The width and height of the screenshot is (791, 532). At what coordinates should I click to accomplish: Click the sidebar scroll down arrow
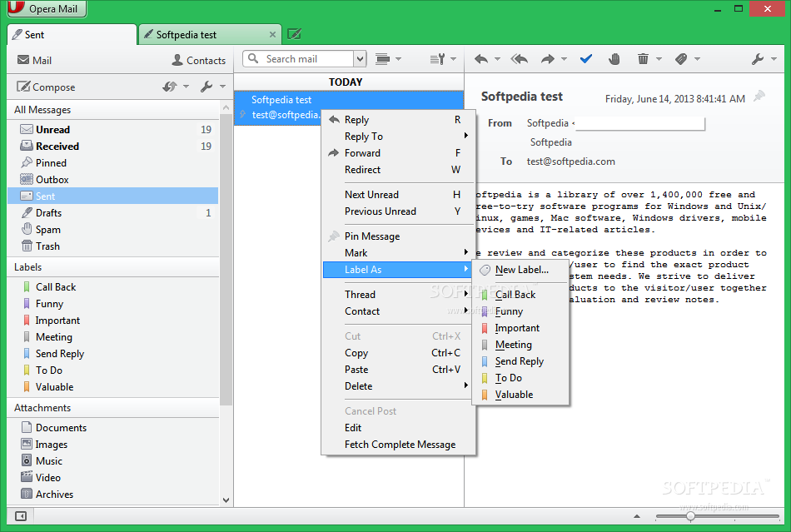pos(226,500)
